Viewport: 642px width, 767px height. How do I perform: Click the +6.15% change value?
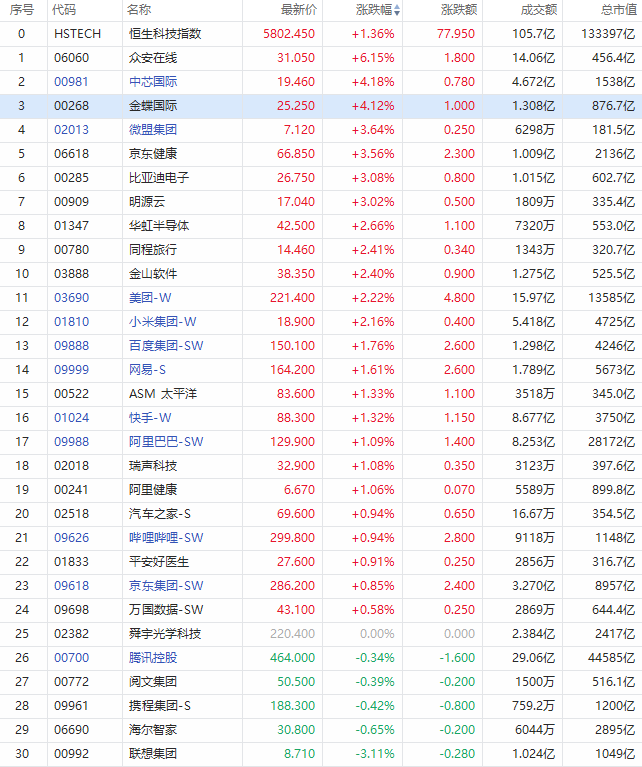373,58
